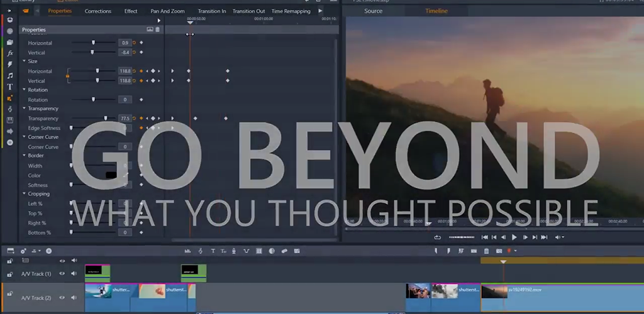Open the volume dropdown in preview player
Image resolution: width=644 pixels, height=314 pixels.
pyautogui.click(x=558, y=237)
